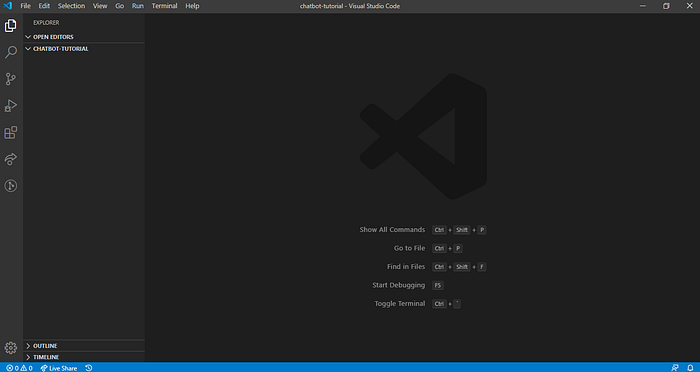Open the Run menu
700x372 pixels.
tap(138, 6)
